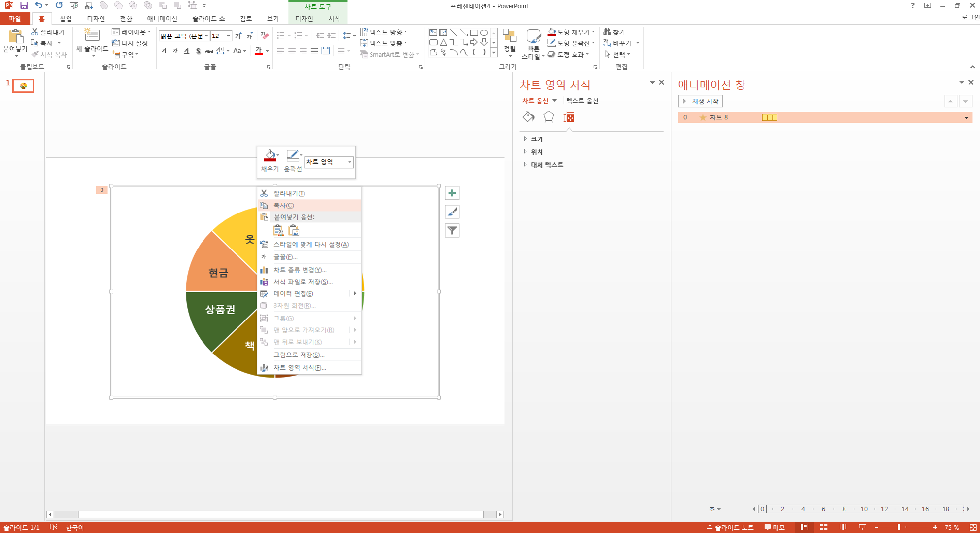Screen dimensions: 980x533
Task: Open the 애니메이션 ribbon tab
Action: [162, 19]
